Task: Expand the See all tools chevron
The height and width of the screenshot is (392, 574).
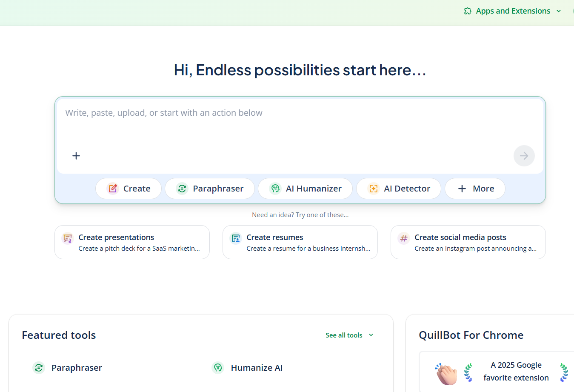Action: tap(371, 335)
